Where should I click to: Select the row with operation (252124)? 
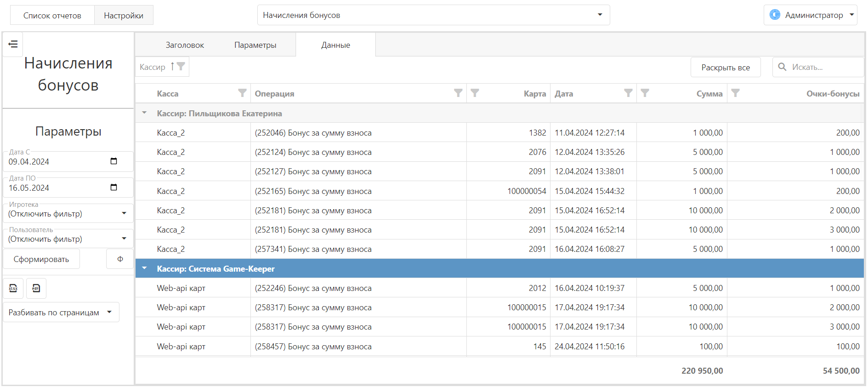click(x=499, y=152)
